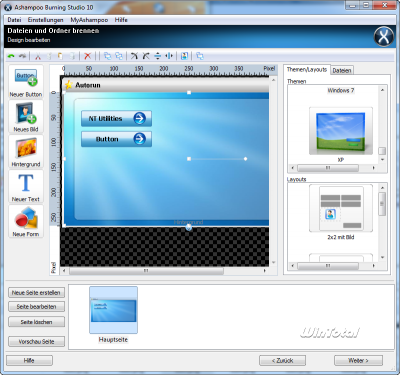Image resolution: width=400 pixels, height=375 pixels.
Task: Click the horizontal centering arrows toolbar icon
Action: click(x=169, y=56)
